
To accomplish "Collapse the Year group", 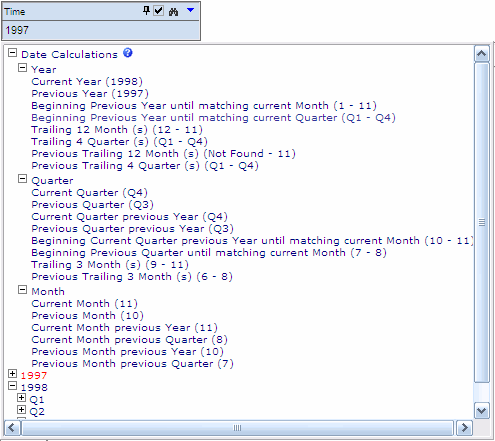I will (x=22, y=68).
